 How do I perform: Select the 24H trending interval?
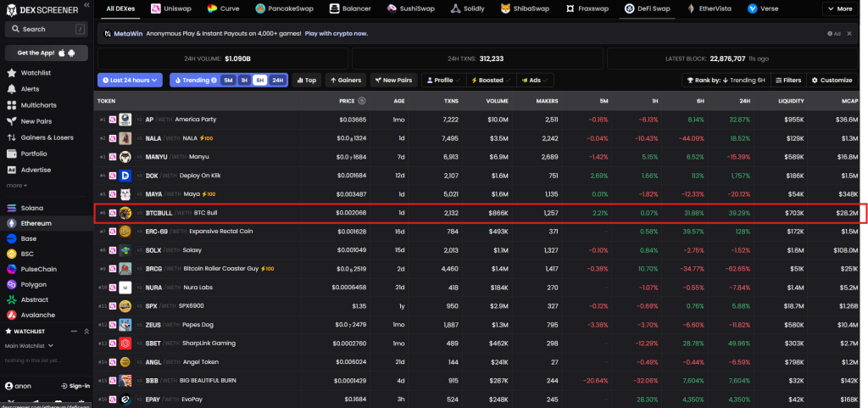click(x=277, y=81)
